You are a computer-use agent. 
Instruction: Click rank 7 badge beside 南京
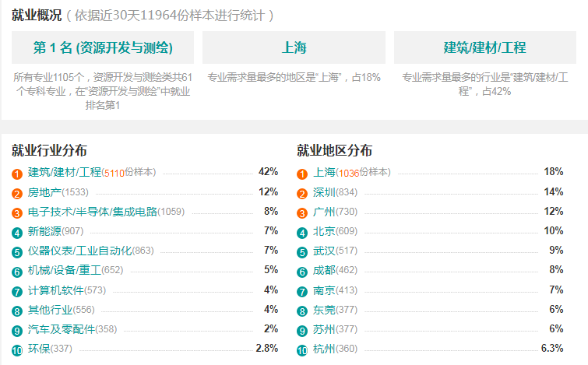(302, 292)
